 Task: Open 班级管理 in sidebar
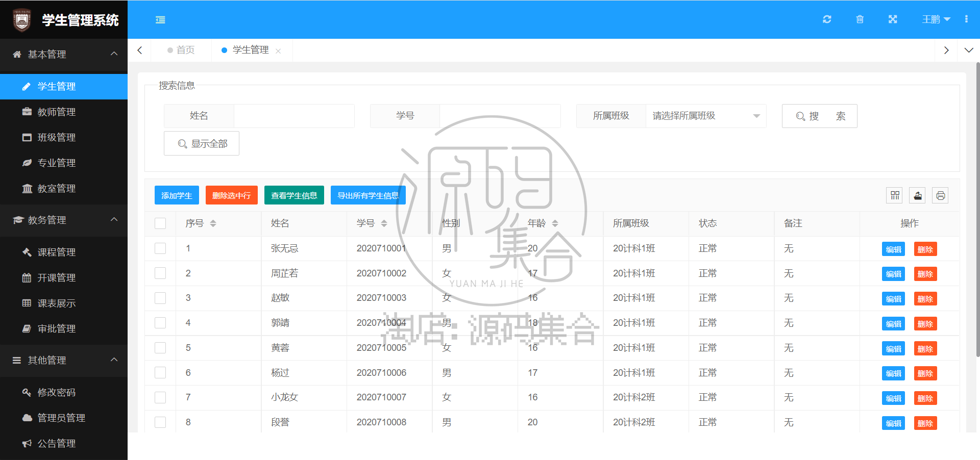tap(64, 138)
